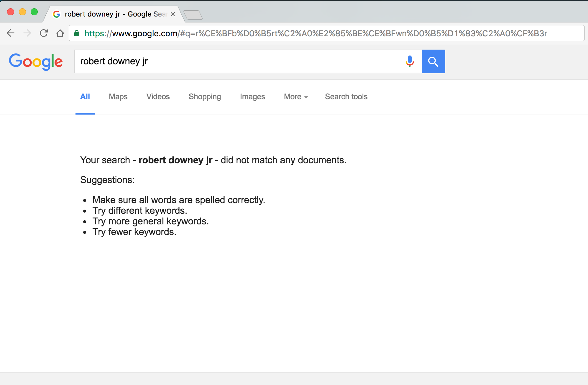
Task: Close the robert downey jr tab
Action: (173, 14)
